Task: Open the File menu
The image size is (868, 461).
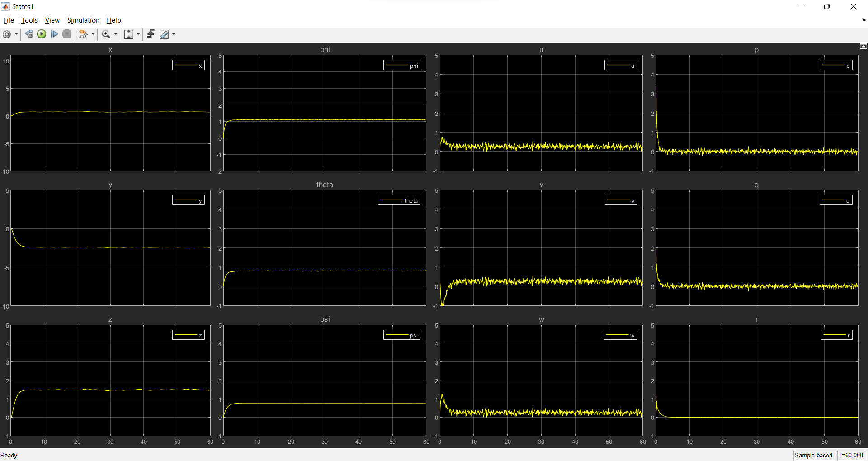Action: (x=9, y=20)
